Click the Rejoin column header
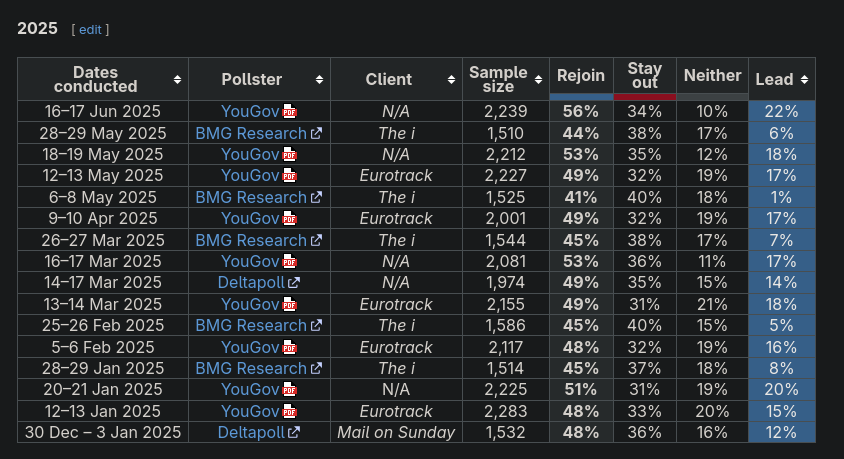Screen dimensions: 844x459 tap(581, 76)
